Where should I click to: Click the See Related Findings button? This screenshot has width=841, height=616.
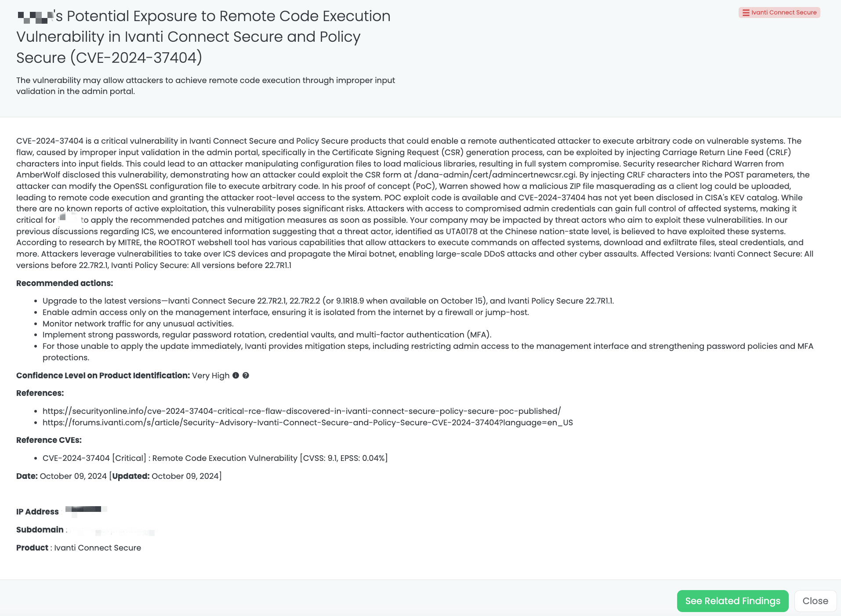(x=732, y=601)
